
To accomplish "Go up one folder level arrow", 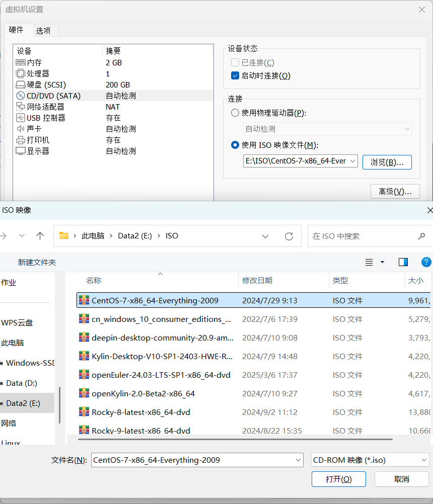I will (x=40, y=236).
